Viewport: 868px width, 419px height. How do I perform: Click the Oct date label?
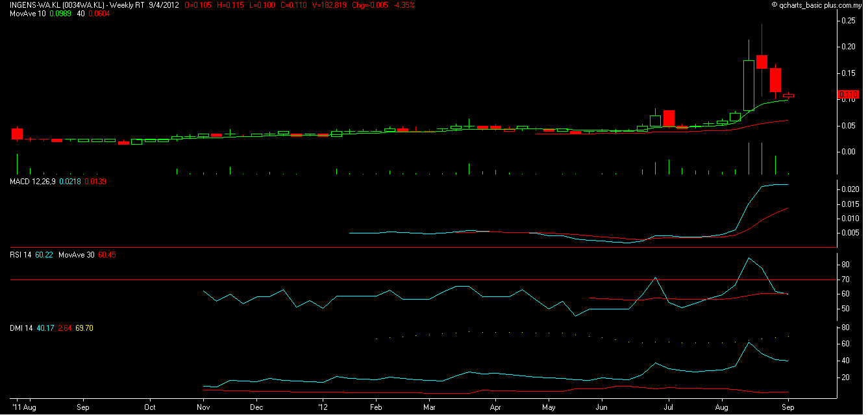coord(150,408)
